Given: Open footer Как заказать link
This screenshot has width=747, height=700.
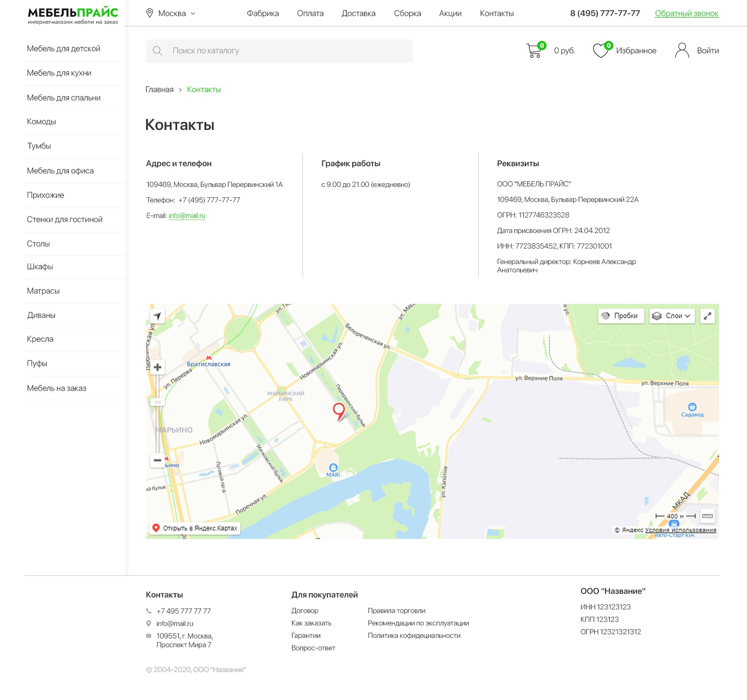Looking at the screenshot, I should tap(311, 623).
